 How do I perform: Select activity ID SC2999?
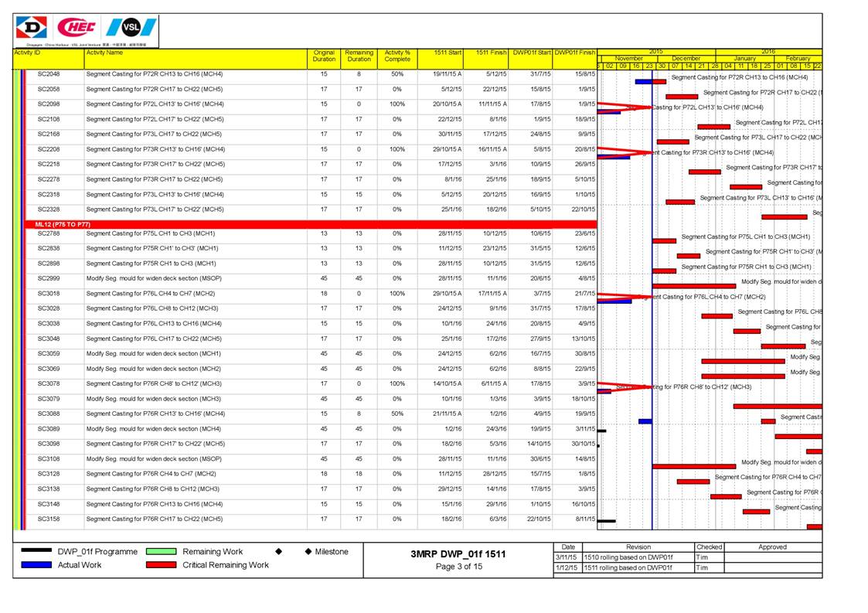49,278
